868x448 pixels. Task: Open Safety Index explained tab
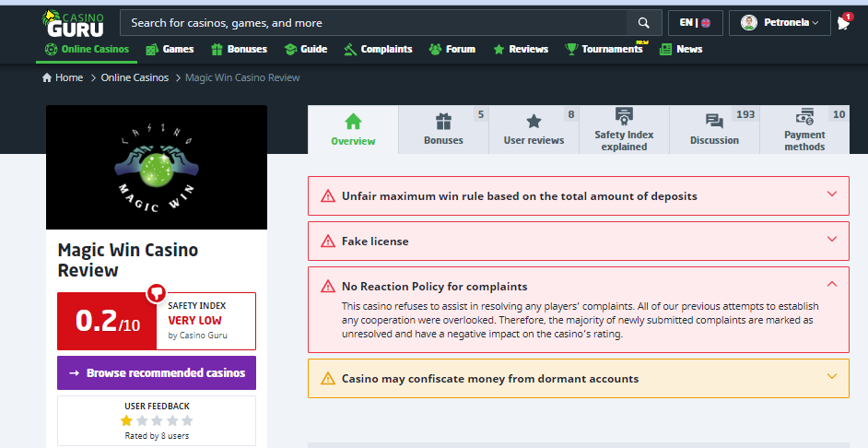pyautogui.click(x=624, y=130)
